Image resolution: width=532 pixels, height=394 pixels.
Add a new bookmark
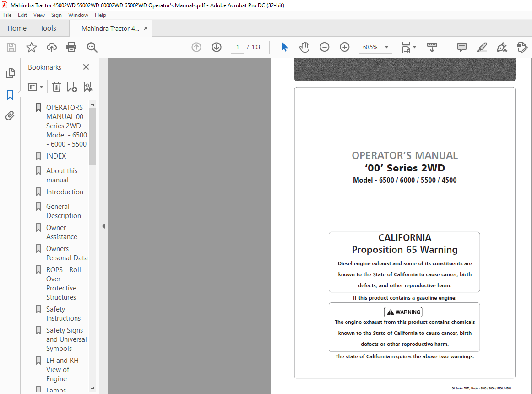tap(72, 87)
